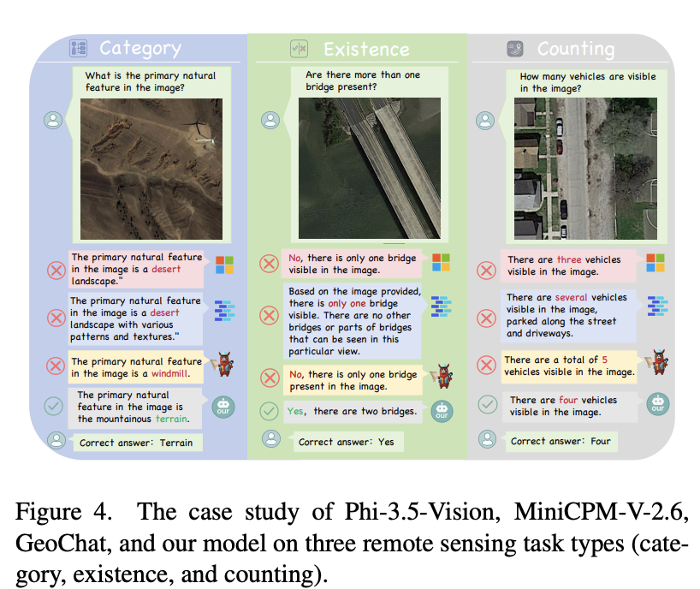Click the red X beside 'only one bridge visible' answer
Image resolution: width=700 pixels, height=589 pixels.
[270, 264]
